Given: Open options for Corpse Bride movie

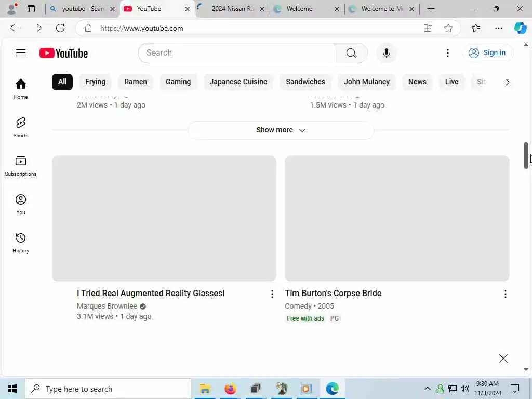Looking at the screenshot, I should click(x=505, y=294).
